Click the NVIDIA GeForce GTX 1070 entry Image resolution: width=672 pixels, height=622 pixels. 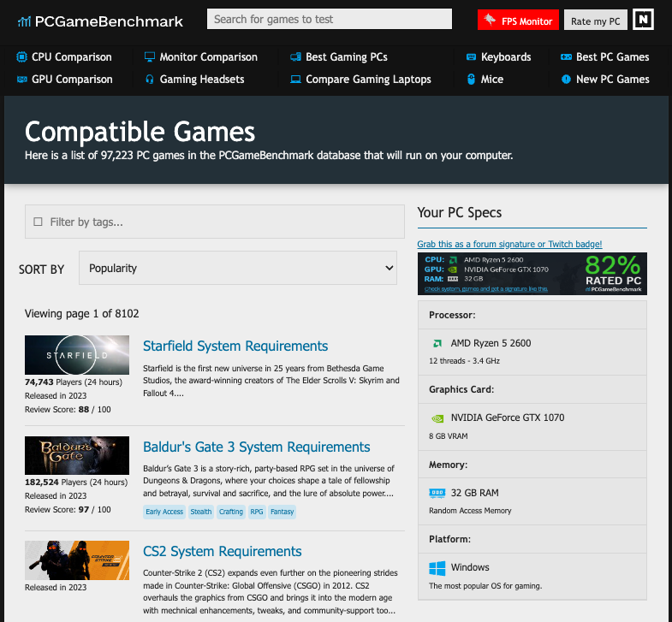[532, 427]
